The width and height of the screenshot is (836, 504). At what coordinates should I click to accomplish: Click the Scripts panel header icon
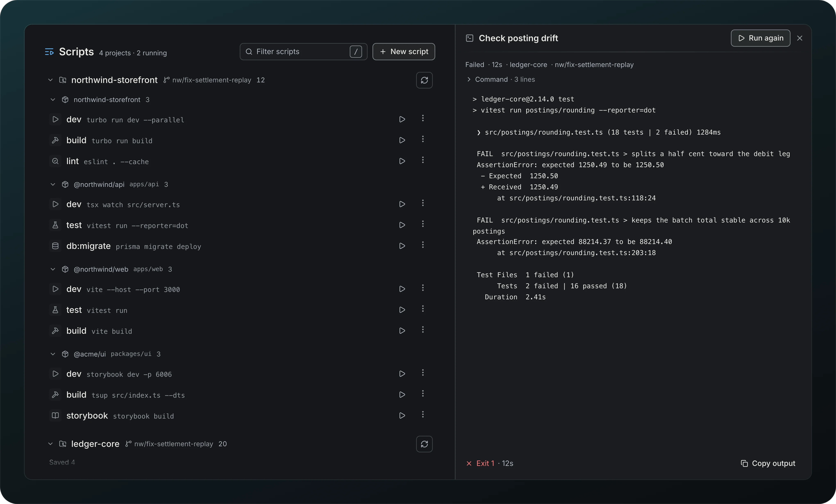point(50,52)
